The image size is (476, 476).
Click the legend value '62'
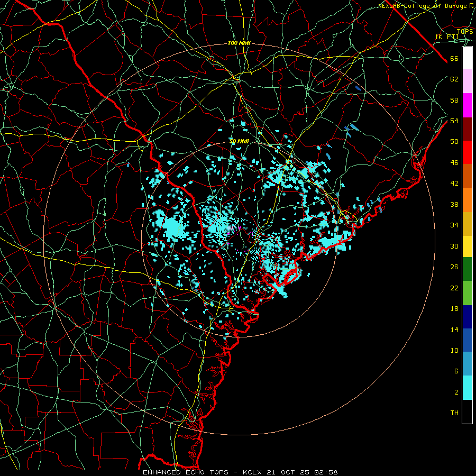pos(454,79)
